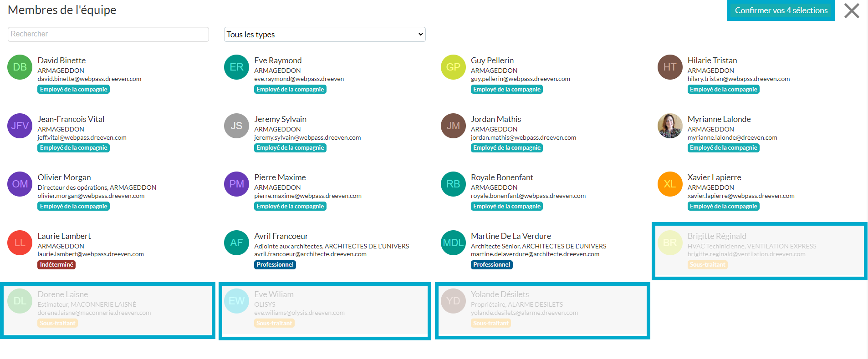
Task: Deselect the Dorene Laisne member card
Action: (108, 310)
